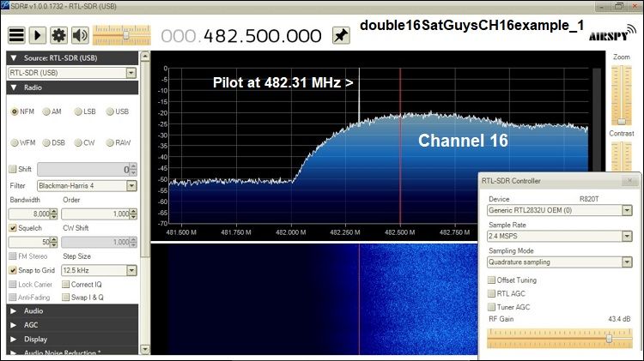Viewport: 644px width, 361px height.
Task: Close the RTL-SDR Controller dialog
Action: (631, 181)
